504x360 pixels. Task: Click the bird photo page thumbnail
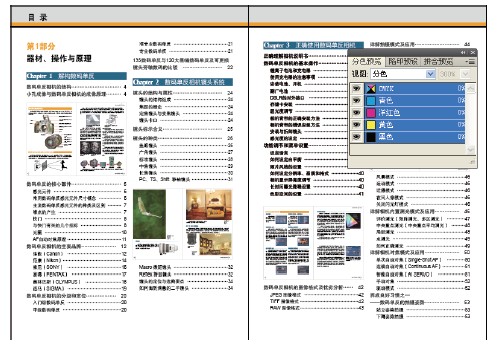(157, 224)
